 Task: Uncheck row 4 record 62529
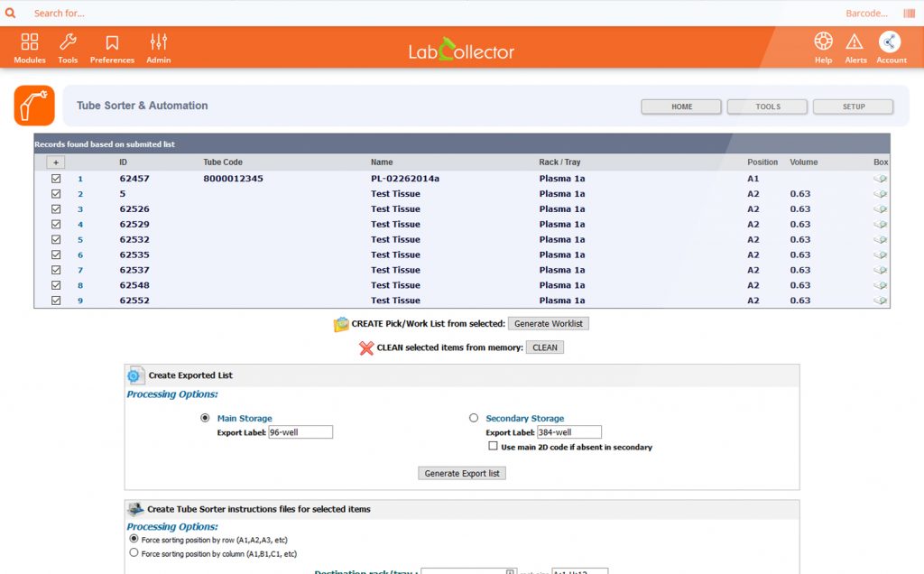[56, 225]
